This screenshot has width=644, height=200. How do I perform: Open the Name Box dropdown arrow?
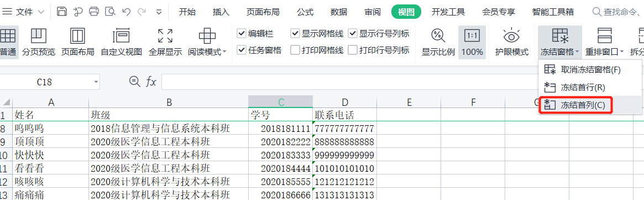96,82
